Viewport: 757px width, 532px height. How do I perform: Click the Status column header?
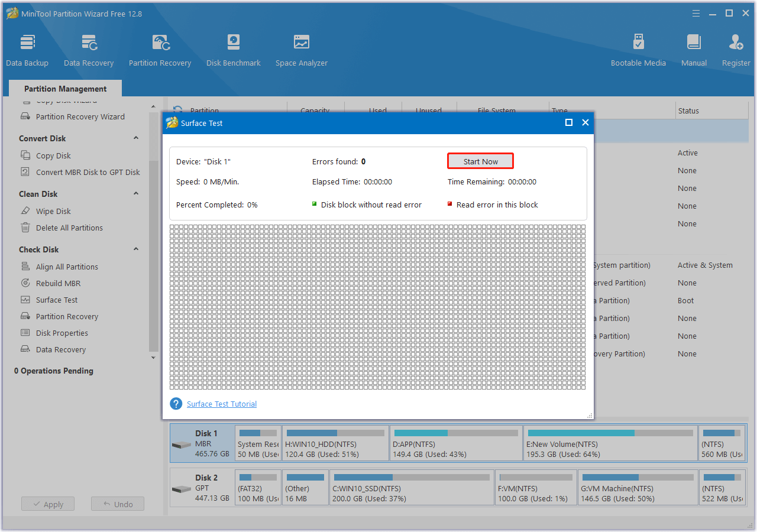pyautogui.click(x=688, y=111)
